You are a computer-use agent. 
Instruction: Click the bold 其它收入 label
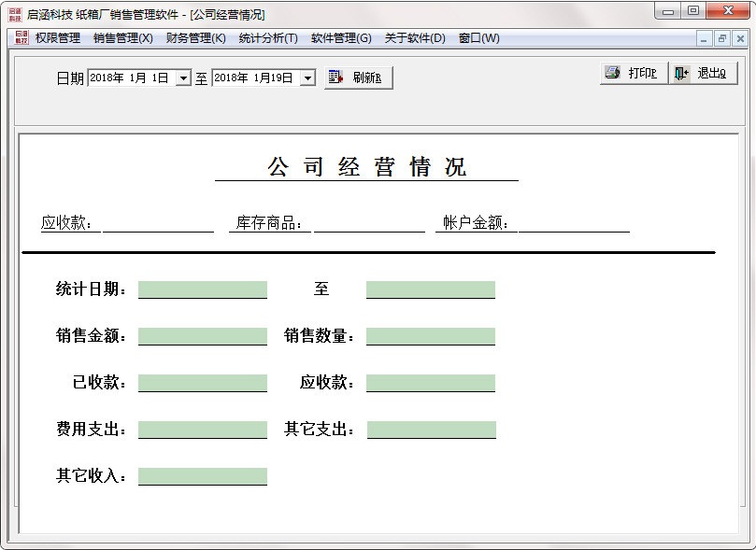coord(92,476)
